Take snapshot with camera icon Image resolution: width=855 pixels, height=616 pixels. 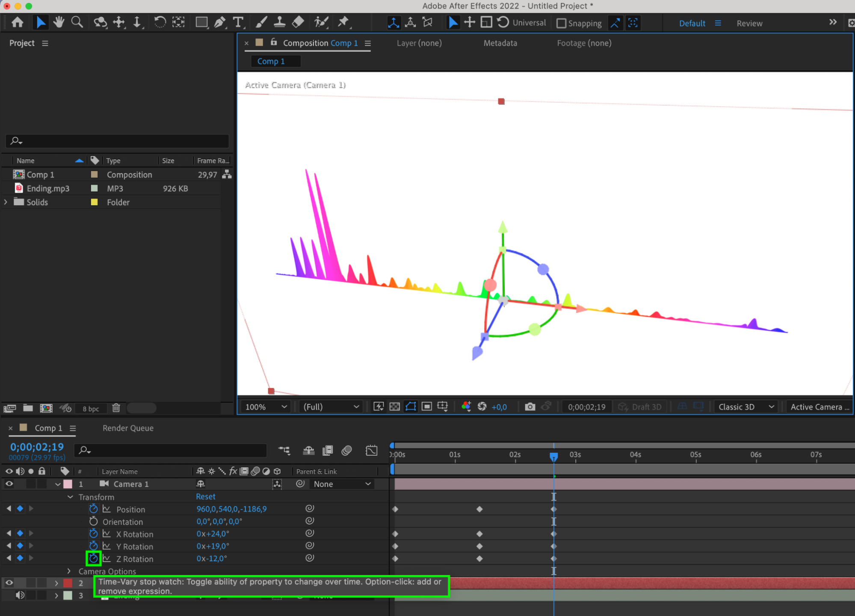(x=530, y=407)
